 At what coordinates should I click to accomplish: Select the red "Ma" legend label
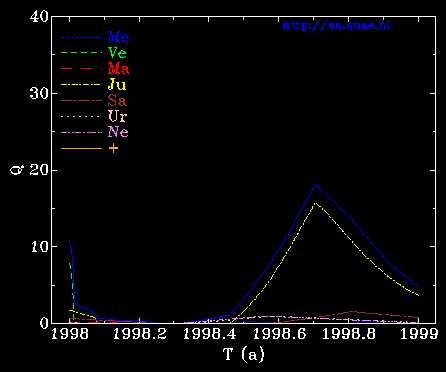[119, 69]
